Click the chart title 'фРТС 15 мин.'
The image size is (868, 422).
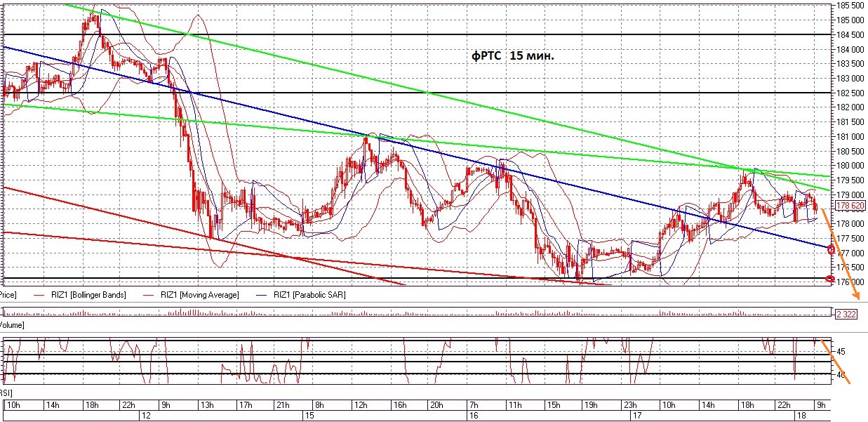(512, 56)
